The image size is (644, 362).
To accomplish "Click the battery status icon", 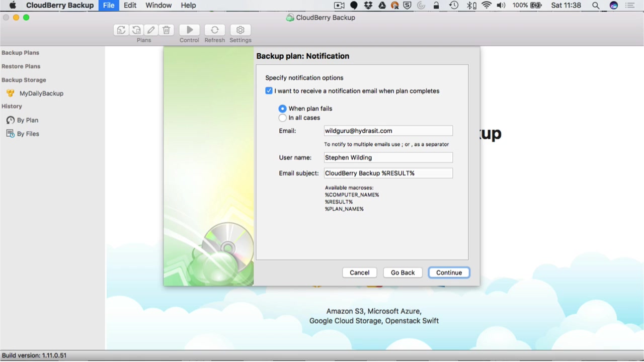I will pos(536,6).
